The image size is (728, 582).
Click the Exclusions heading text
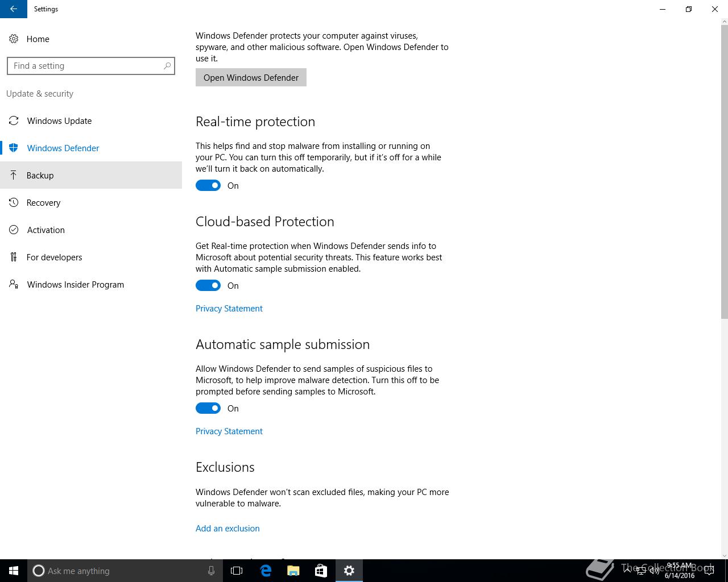[225, 467]
